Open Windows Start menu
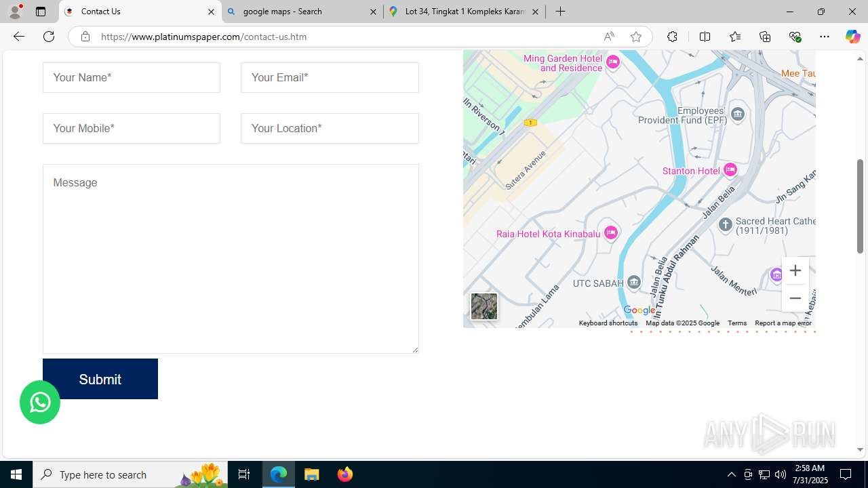Viewport: 868px width, 488px height. (x=16, y=474)
